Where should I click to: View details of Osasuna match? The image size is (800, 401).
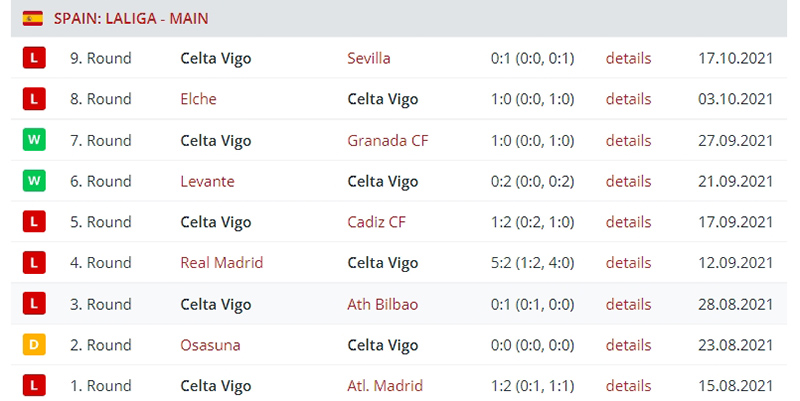[x=628, y=345]
